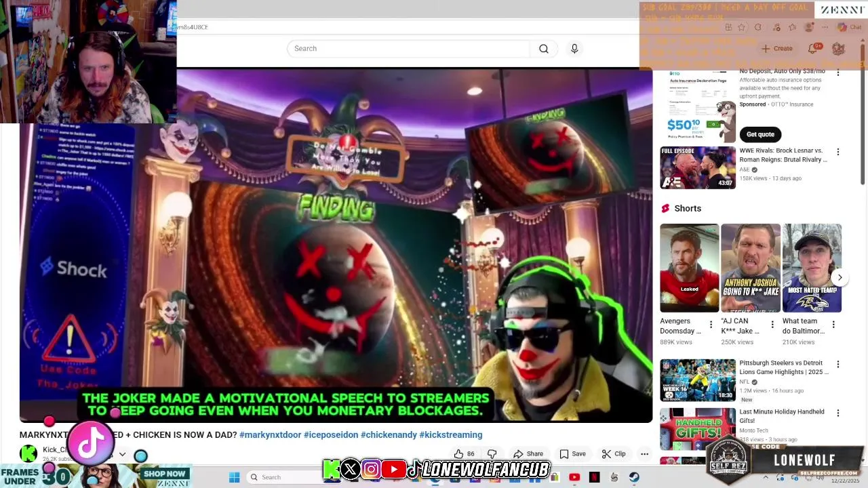
Task: Create a clip with the scissors Clip button
Action: point(614,454)
